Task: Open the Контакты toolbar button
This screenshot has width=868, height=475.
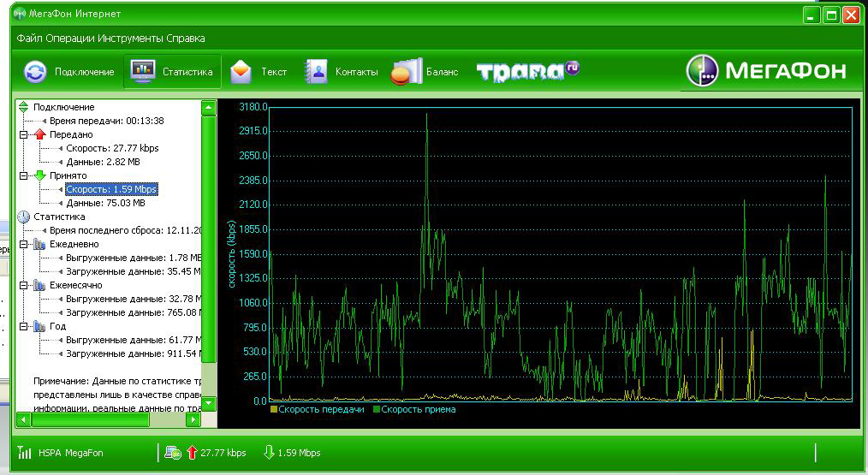Action: pyautogui.click(x=342, y=72)
